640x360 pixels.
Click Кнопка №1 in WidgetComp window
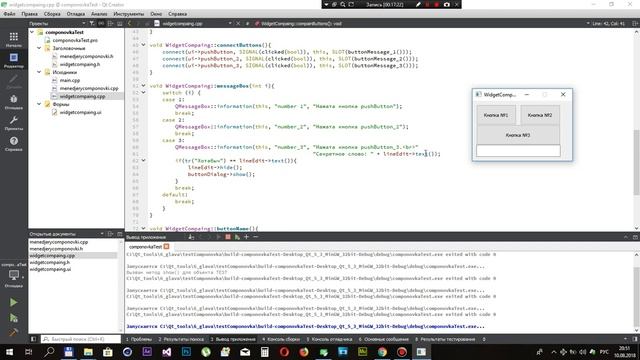pyautogui.click(x=496, y=115)
